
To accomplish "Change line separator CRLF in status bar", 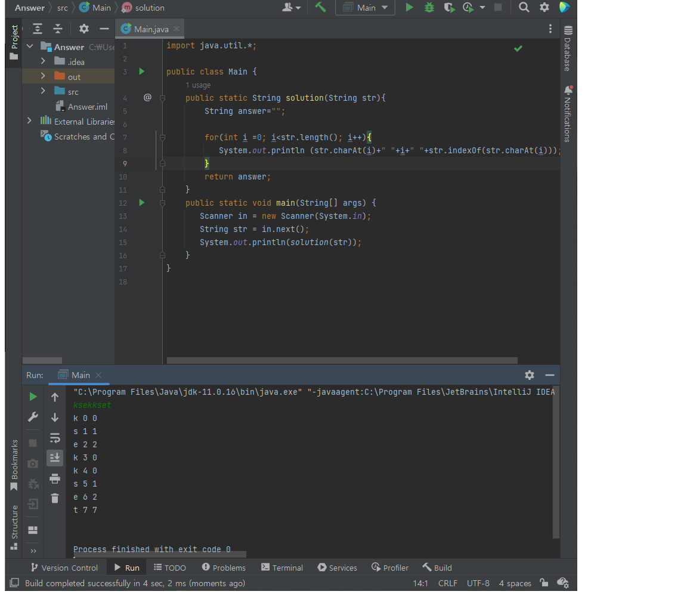I will coord(447,583).
